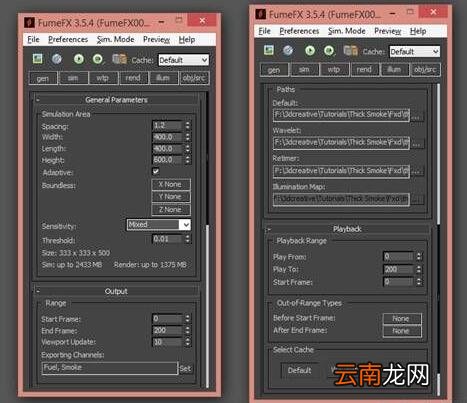Open Help menu in left window

(187, 40)
